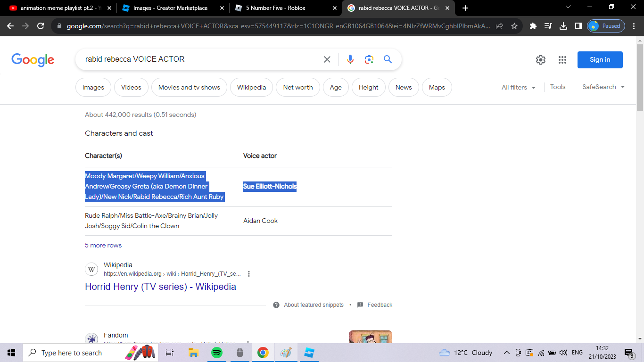Viewport: 644px width, 362px height.
Task: Click the Google search input field
Action: [200, 59]
